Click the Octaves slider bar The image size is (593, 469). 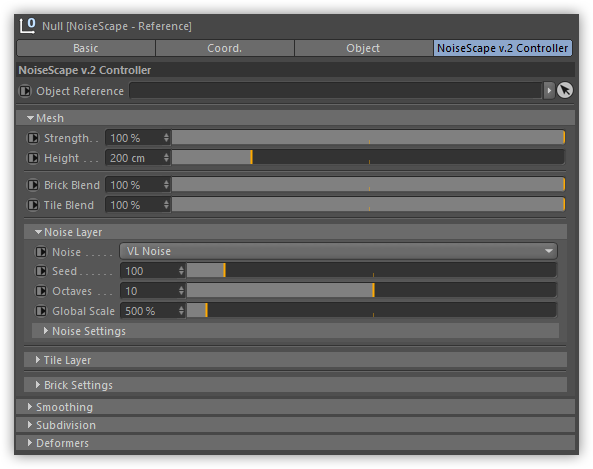pyautogui.click(x=372, y=290)
